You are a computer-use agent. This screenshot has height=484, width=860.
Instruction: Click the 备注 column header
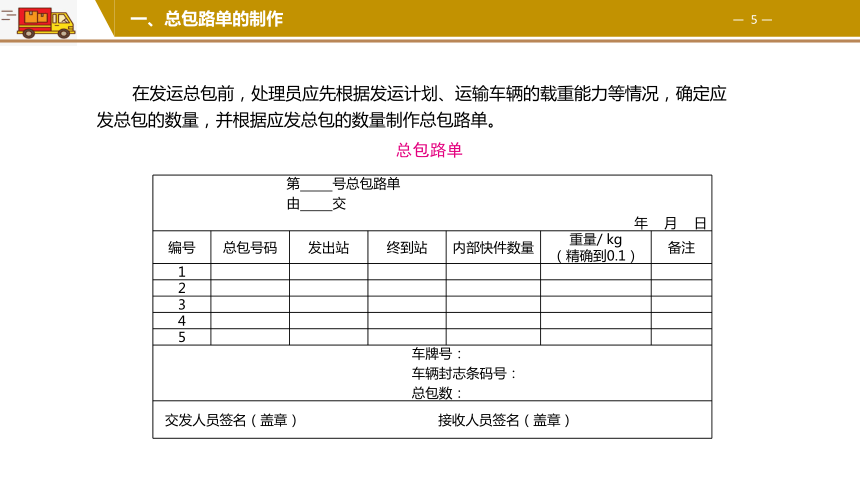click(x=682, y=247)
